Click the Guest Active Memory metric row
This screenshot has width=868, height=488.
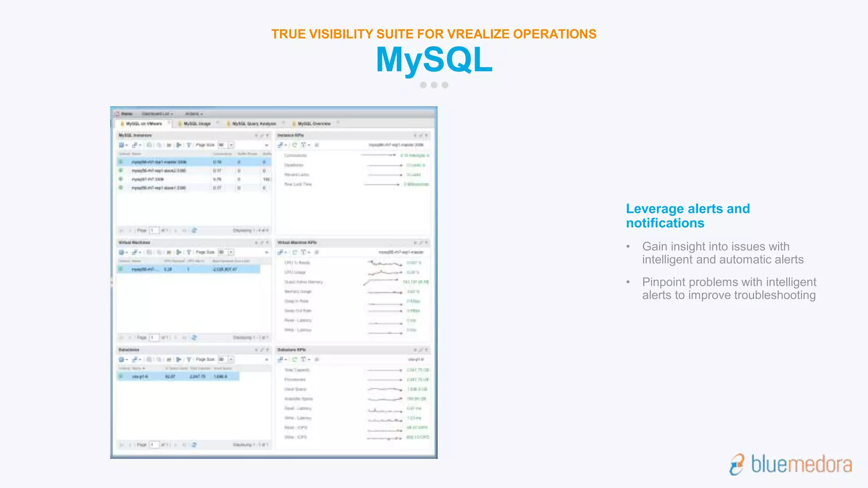coord(356,282)
